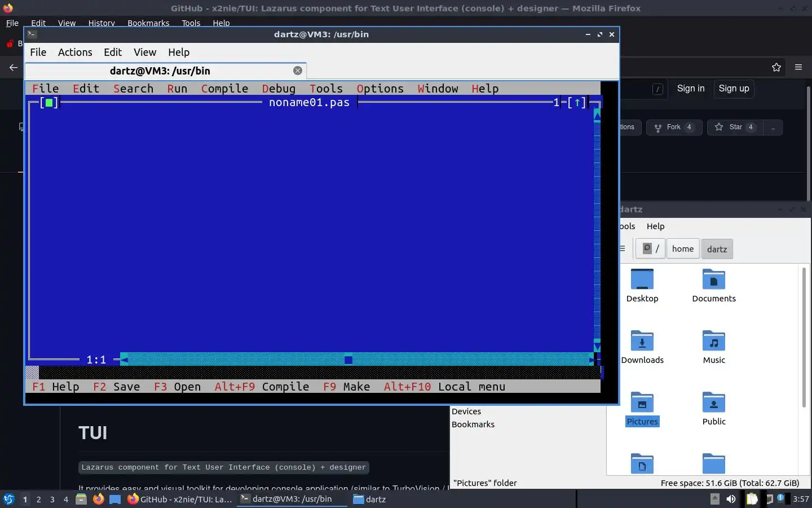The image size is (812, 508).
Task: Click Devices in file manager sidebar
Action: coord(466,411)
